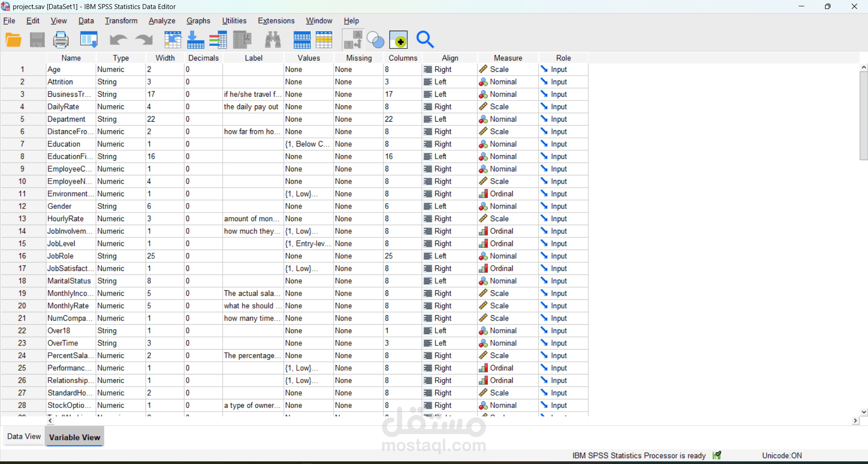This screenshot has width=868, height=464.
Task: Click the Input role icon in Gender row
Action: pos(544,206)
